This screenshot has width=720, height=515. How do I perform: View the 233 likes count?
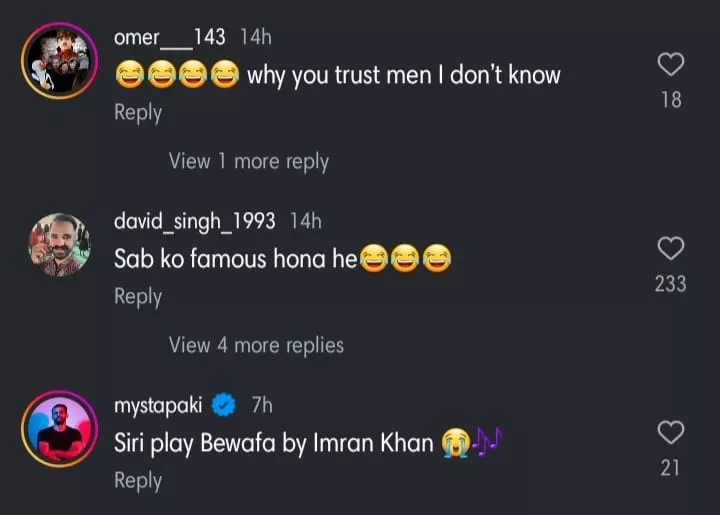671,284
